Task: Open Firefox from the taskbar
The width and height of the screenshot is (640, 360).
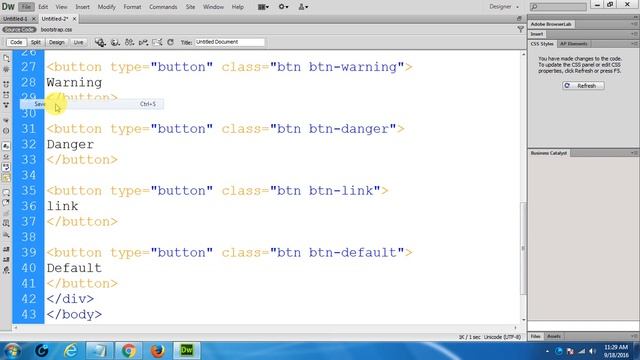Action: point(158,351)
